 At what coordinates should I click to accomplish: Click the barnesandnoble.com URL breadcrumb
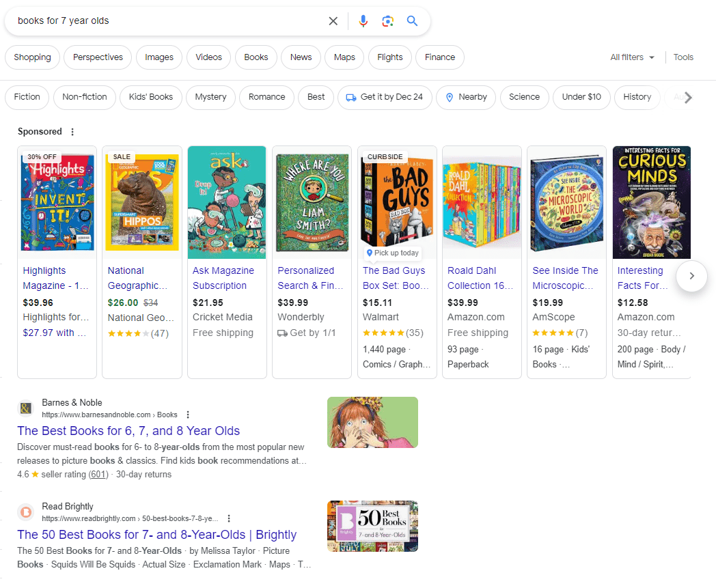[109, 415]
